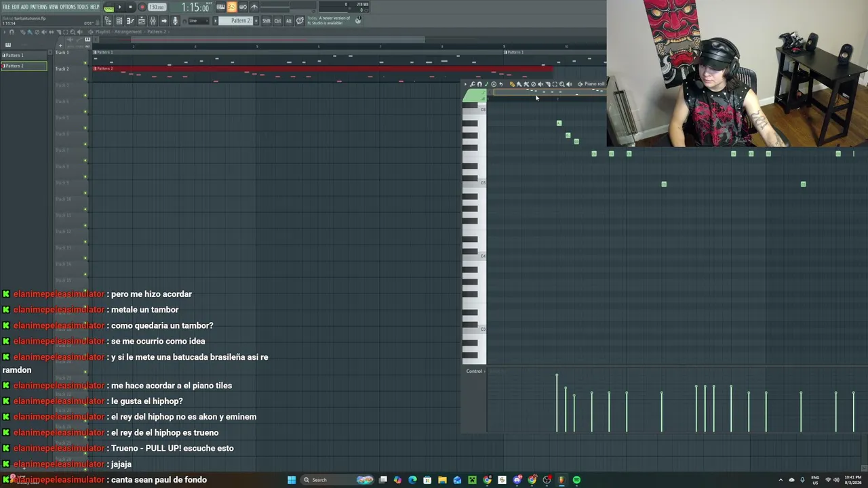Screen dimensions: 868x488
Task: Toggle the Piano roll magnet snap icon
Action: (479, 84)
